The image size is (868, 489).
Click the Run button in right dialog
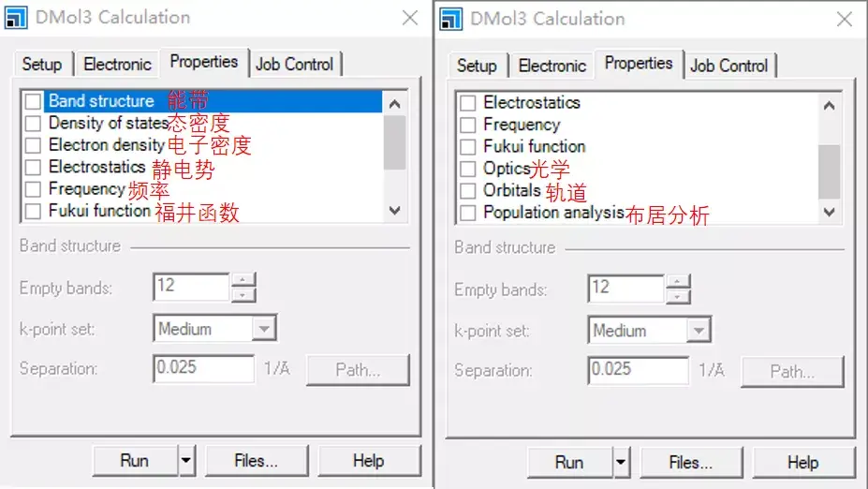pyautogui.click(x=569, y=462)
